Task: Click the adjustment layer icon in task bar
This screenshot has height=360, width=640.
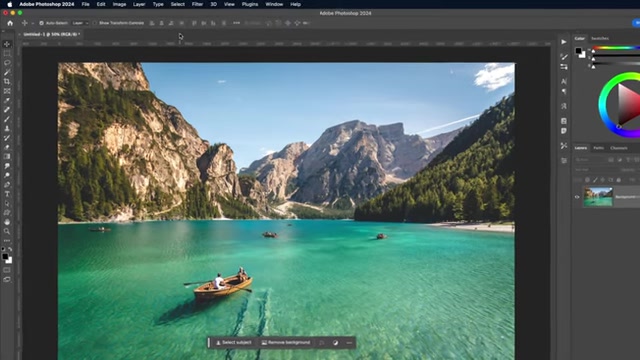Action: (x=336, y=343)
